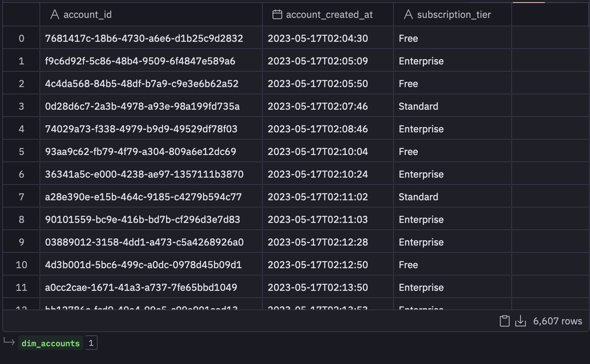This screenshot has width=590, height=364.
Task: Click the 6,607 rows count label
Action: 558,321
